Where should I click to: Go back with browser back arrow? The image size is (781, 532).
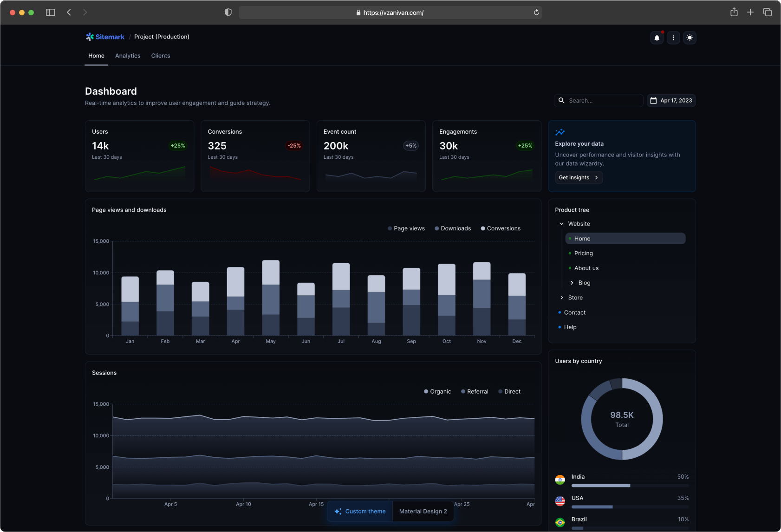[x=69, y=13]
